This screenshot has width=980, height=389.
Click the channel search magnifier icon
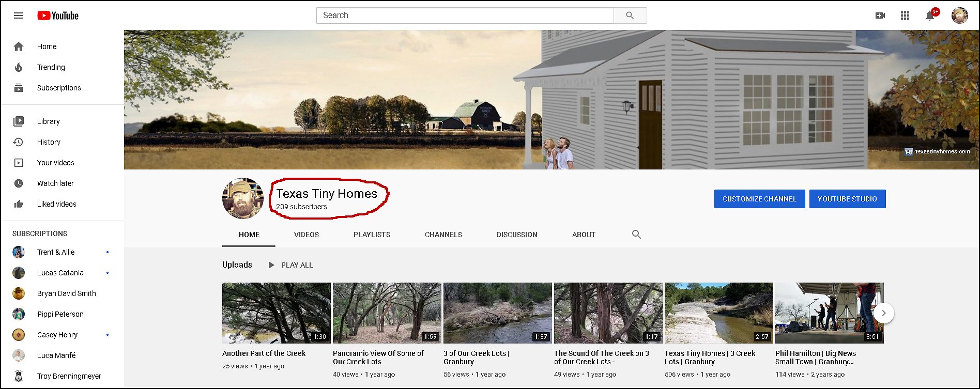tap(636, 235)
